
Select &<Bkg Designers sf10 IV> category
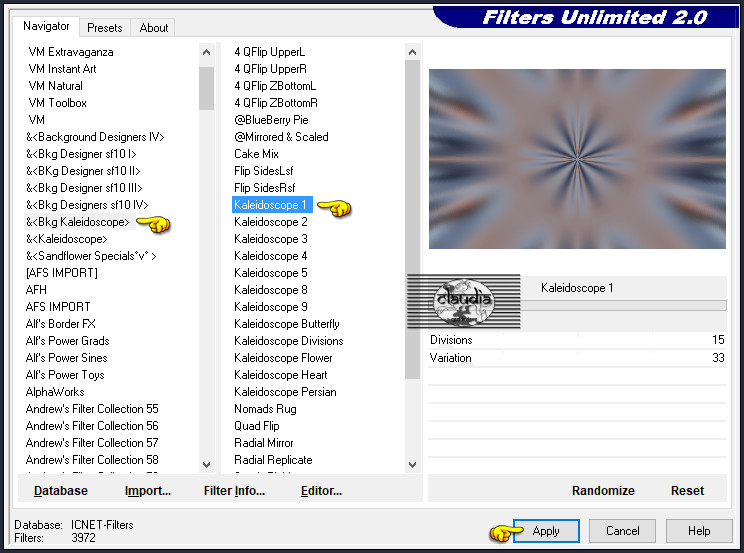(87, 205)
